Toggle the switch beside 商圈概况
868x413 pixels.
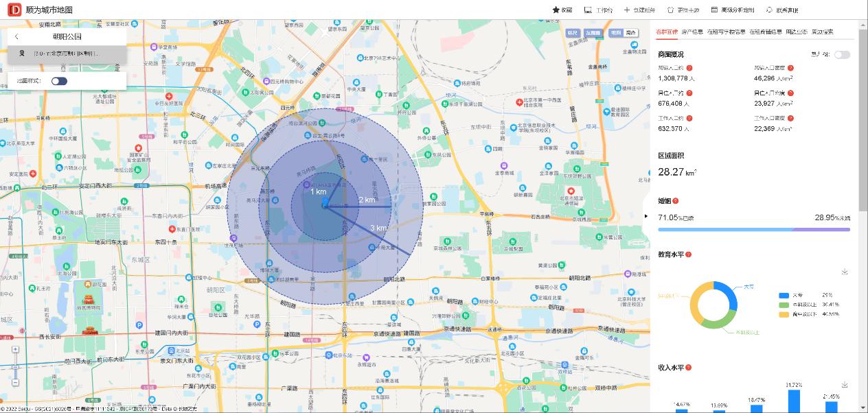tap(841, 54)
